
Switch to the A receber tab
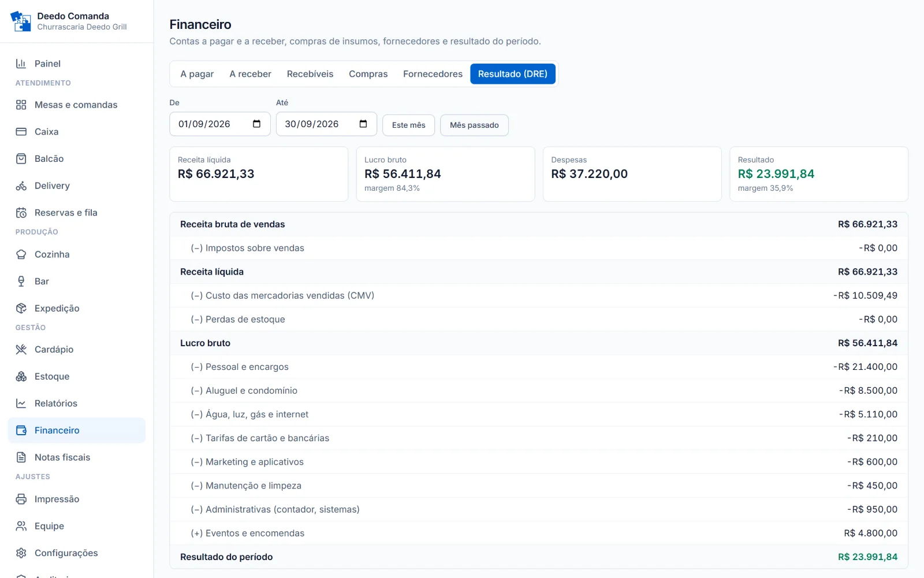[x=250, y=74]
